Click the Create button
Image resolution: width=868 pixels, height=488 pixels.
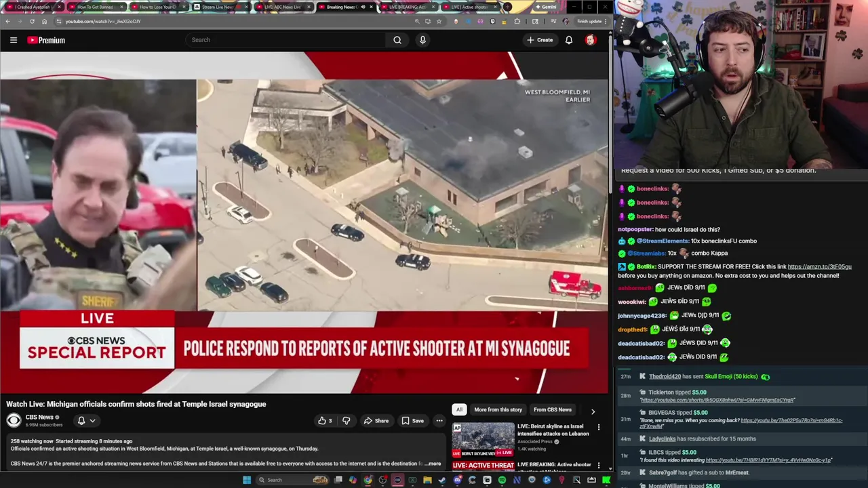(x=540, y=40)
